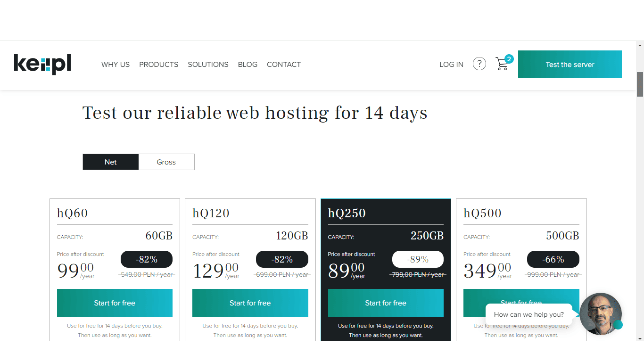Click the scrollbar up arrow

pos(640,45)
